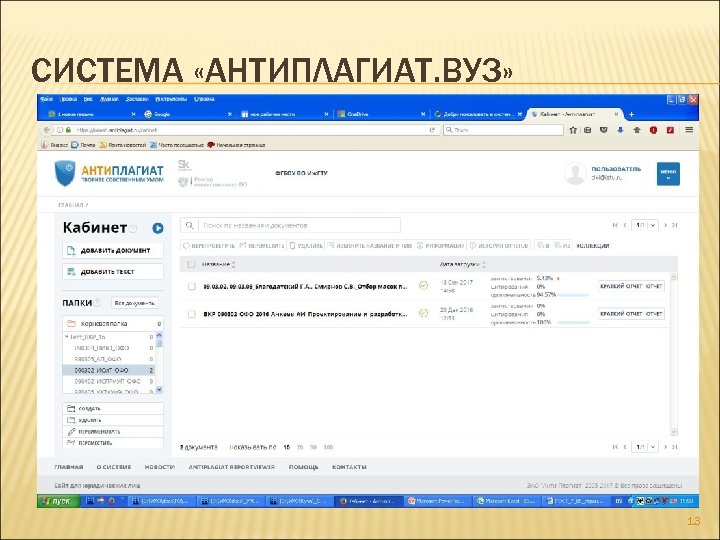
Task: Click the magnifier icon in document search
Action: [189, 225]
